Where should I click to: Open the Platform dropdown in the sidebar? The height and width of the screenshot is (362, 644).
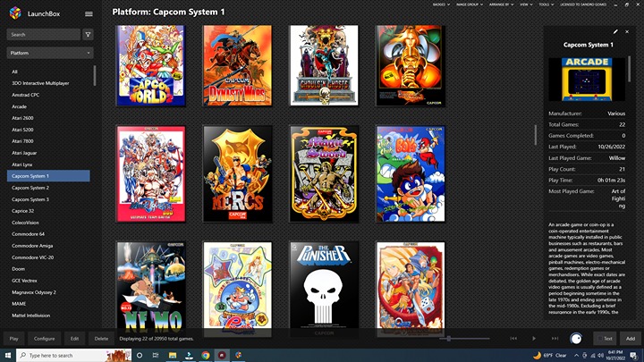pyautogui.click(x=50, y=53)
